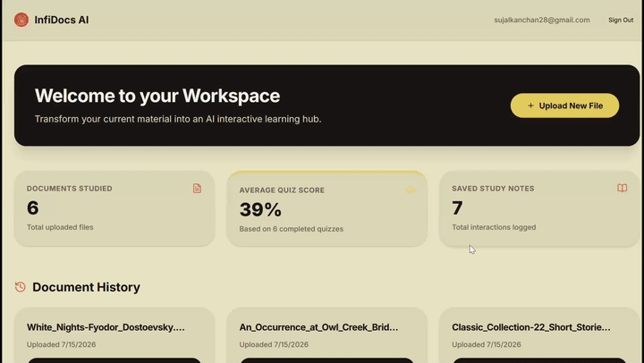Click the graduation cap icon on Average Quiz Score

tap(410, 190)
